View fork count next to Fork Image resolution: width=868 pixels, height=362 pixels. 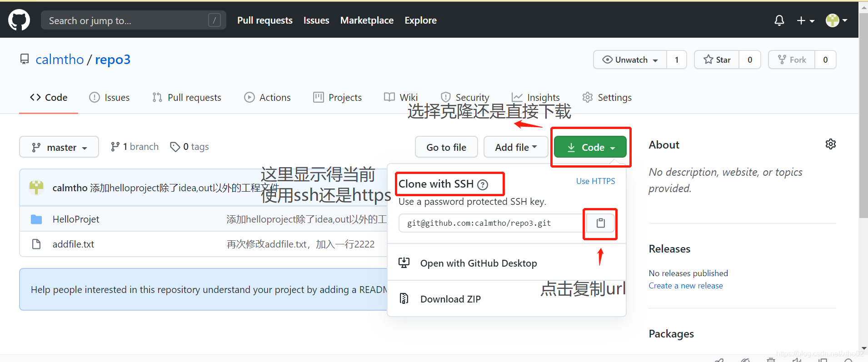[x=825, y=60]
